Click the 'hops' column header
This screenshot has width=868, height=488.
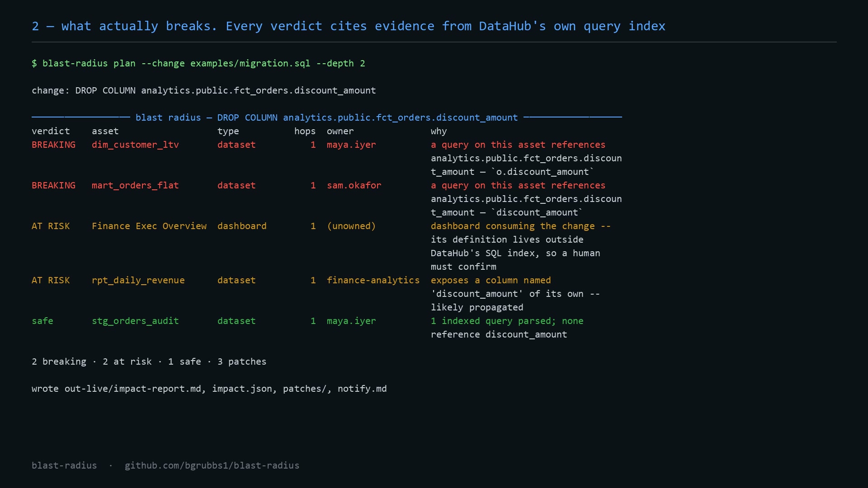[x=305, y=131]
